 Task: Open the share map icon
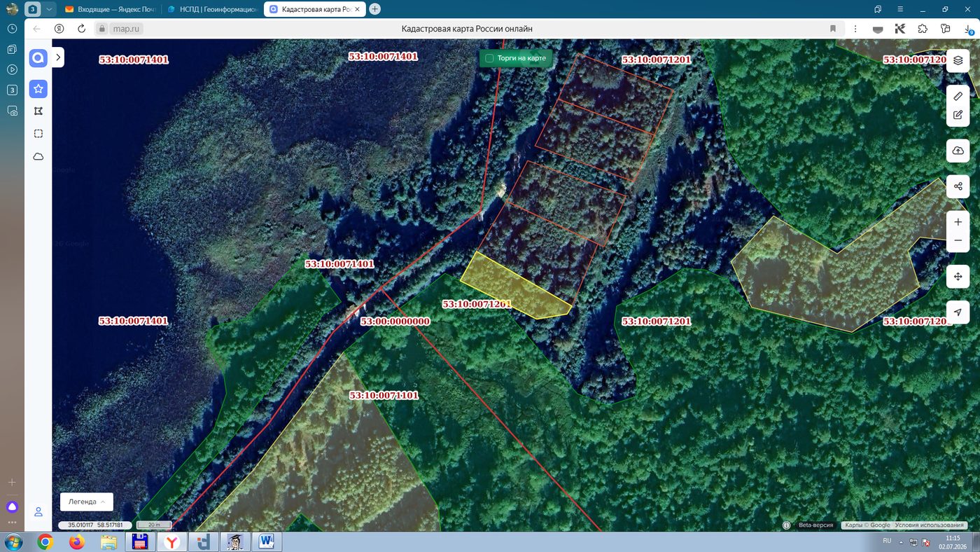pyautogui.click(x=958, y=186)
